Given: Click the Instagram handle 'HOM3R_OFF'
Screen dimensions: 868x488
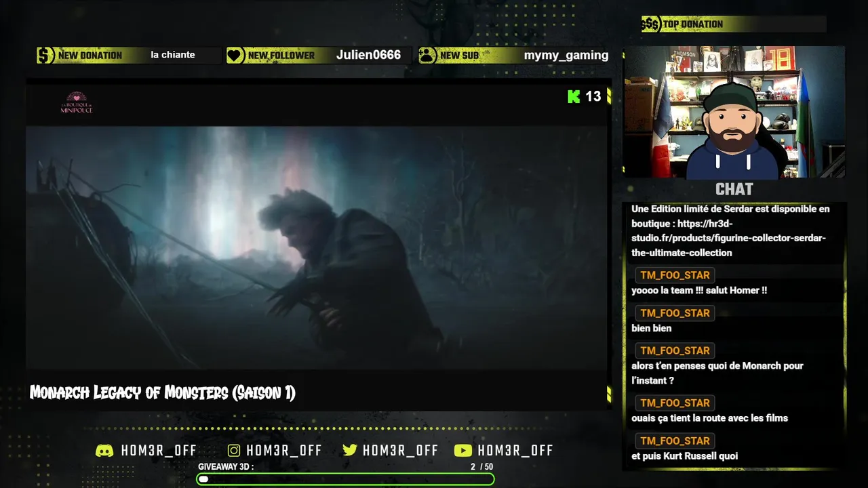Looking at the screenshot, I should pos(284,451).
